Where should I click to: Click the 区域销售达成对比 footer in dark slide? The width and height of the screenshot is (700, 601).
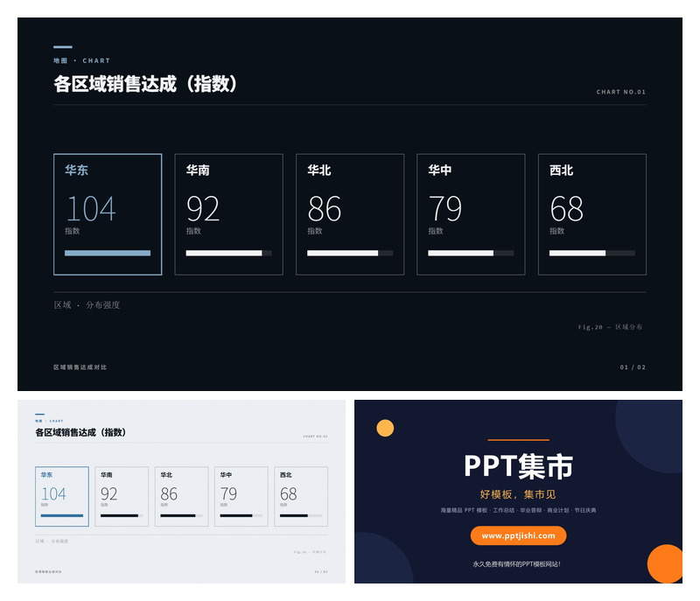tap(80, 367)
